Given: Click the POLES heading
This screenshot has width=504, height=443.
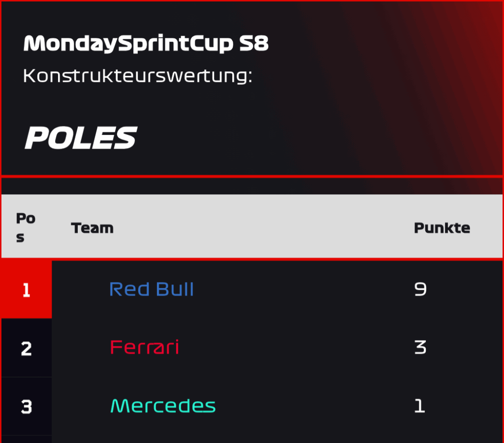Looking at the screenshot, I should [x=81, y=138].
